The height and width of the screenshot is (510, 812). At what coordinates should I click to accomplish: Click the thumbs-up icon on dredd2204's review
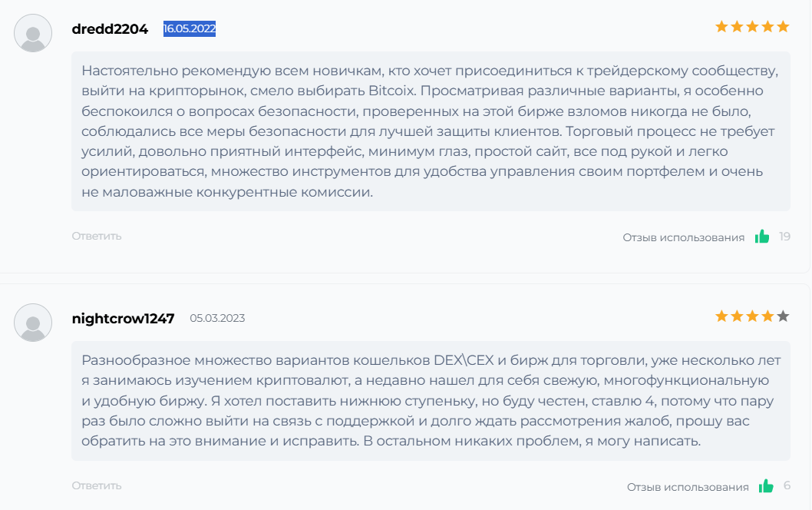[764, 237]
